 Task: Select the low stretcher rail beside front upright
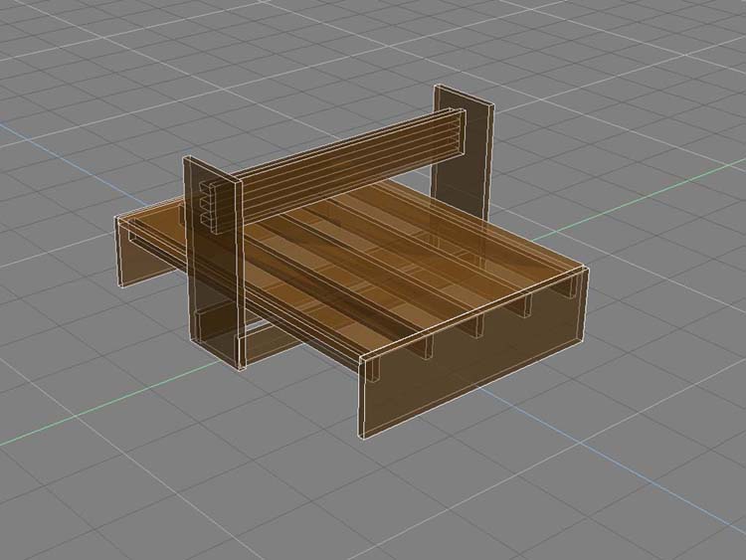(271, 345)
